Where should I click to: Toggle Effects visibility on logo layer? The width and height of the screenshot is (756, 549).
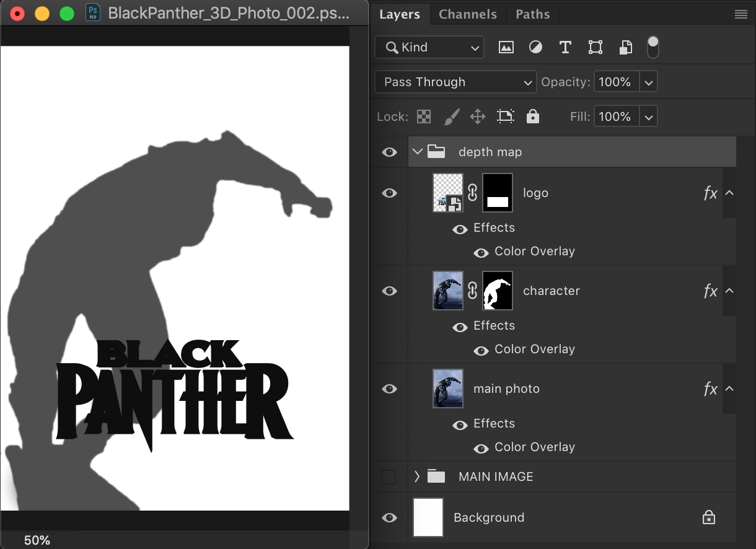coord(460,229)
